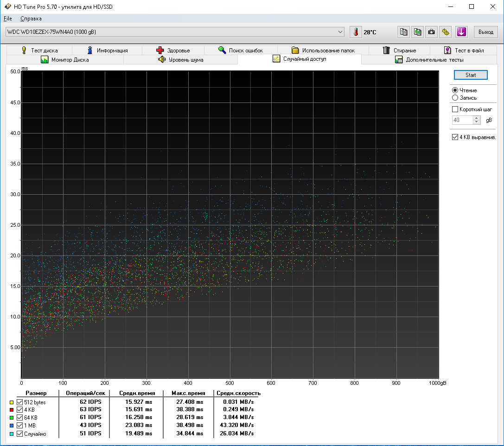This screenshot has width=504, height=446.
Task: Switch to the Дополнительные тесты tab
Action: (429, 60)
